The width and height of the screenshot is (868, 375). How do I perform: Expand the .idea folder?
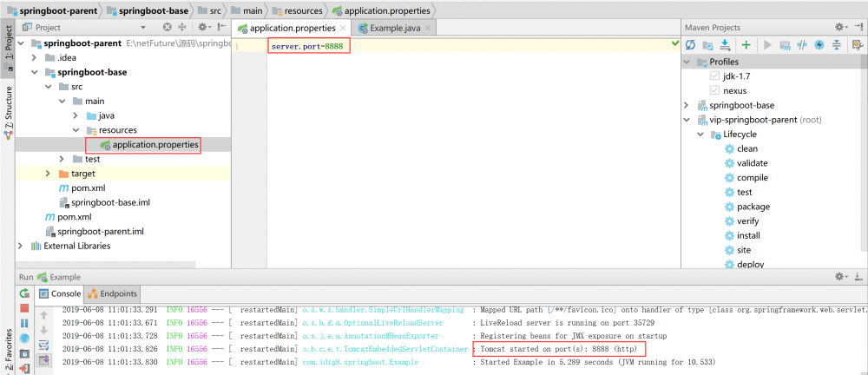35,57
